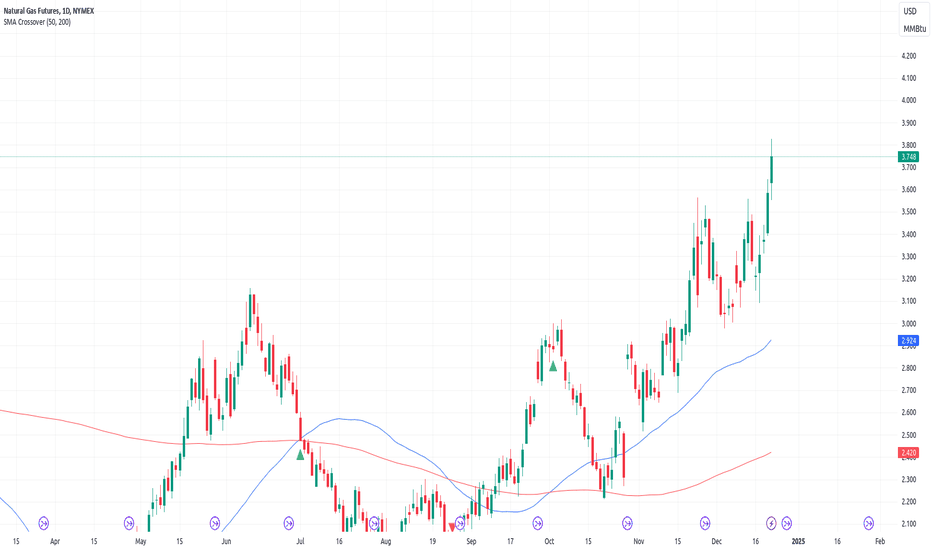932x550 pixels.
Task: Click the Oct label on the time axis
Action: click(x=549, y=542)
